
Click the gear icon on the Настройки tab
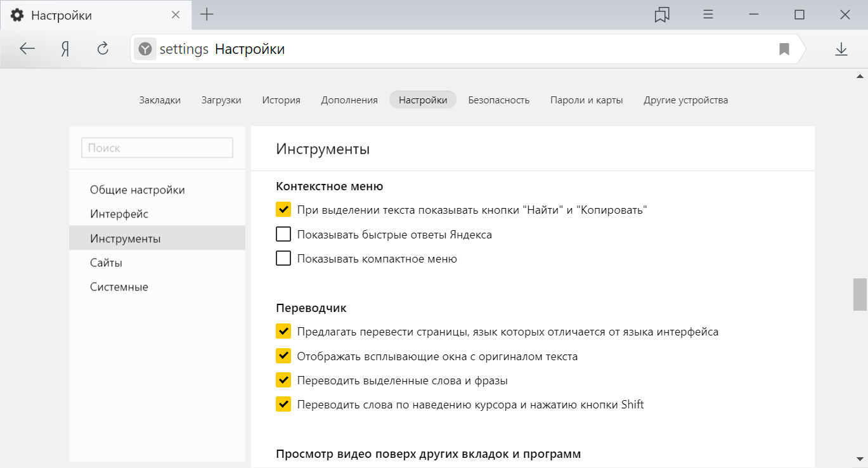17,15
